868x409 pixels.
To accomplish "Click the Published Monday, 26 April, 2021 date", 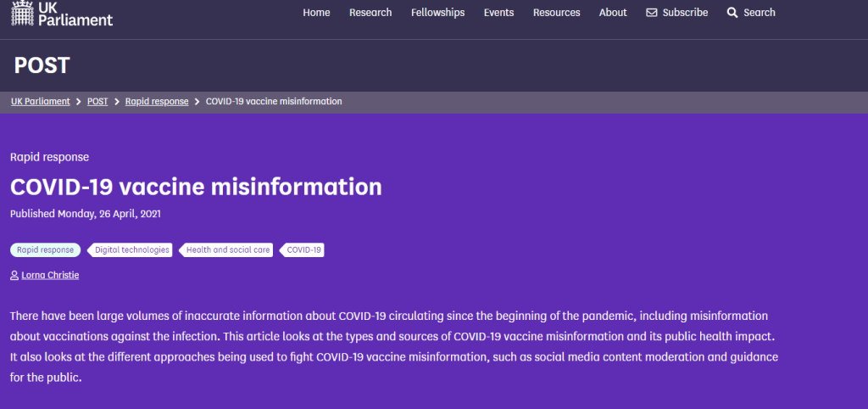I will tap(86, 213).
